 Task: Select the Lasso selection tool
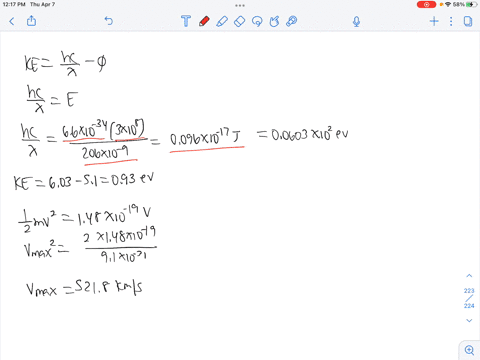[x=257, y=22]
